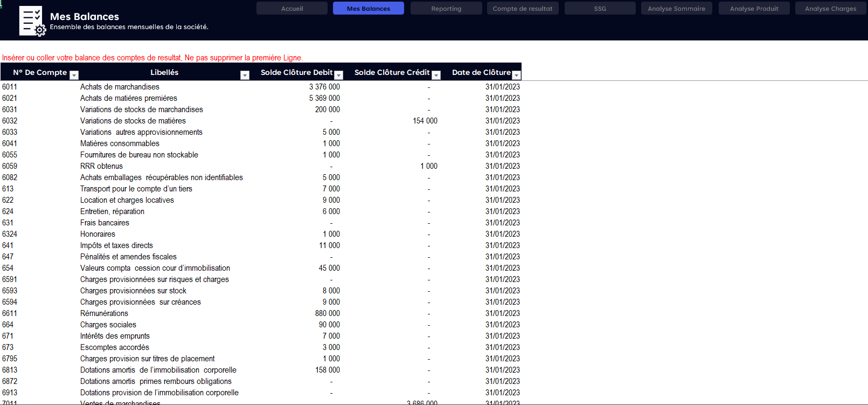Viewport: 868px width, 405px height.
Task: Open the Analyse Produit tab
Action: (754, 9)
